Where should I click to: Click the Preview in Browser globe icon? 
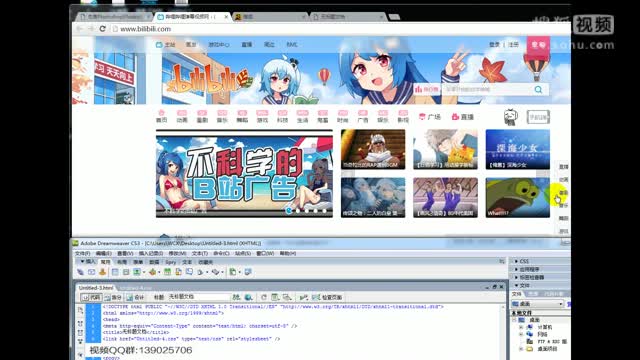[248, 297]
